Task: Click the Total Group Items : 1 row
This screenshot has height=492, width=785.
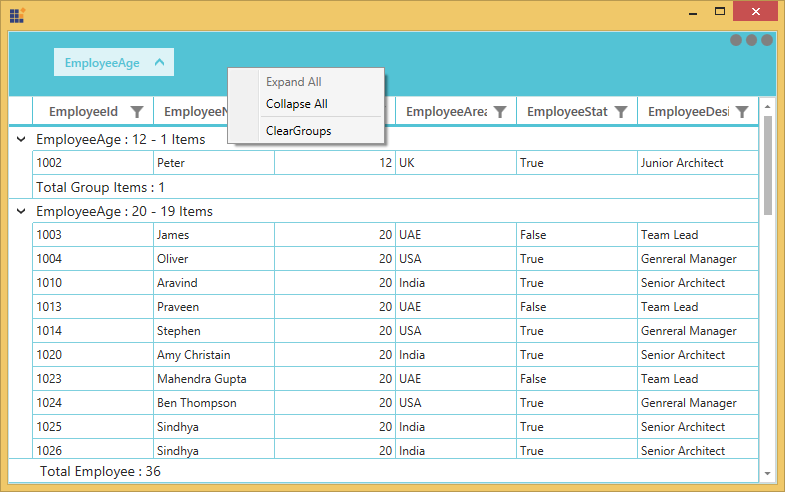Action: pyautogui.click(x=396, y=187)
